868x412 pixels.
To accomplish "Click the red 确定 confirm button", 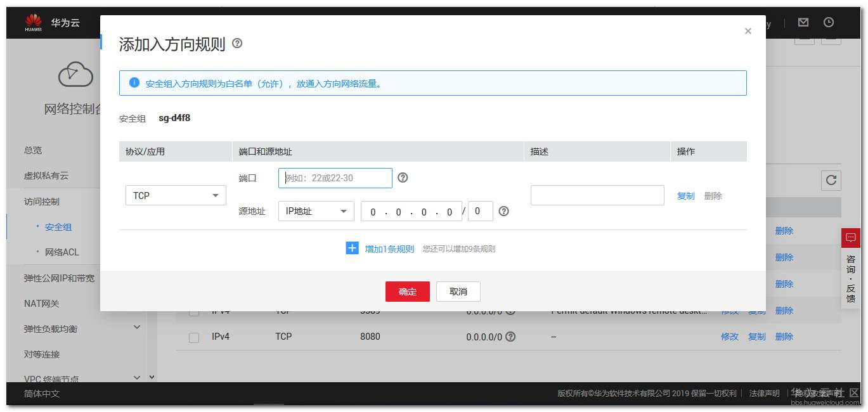I will coord(408,292).
